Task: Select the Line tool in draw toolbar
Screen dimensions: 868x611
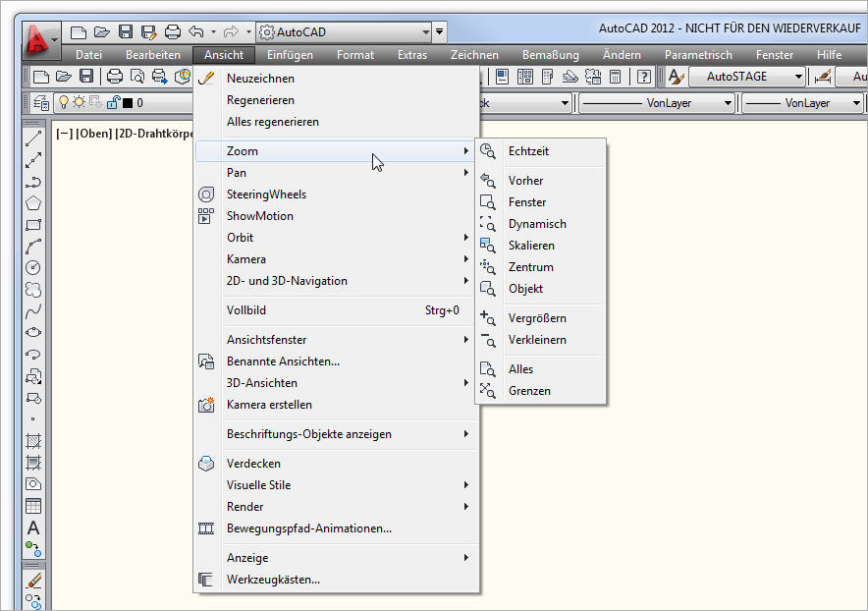Action: click(33, 139)
